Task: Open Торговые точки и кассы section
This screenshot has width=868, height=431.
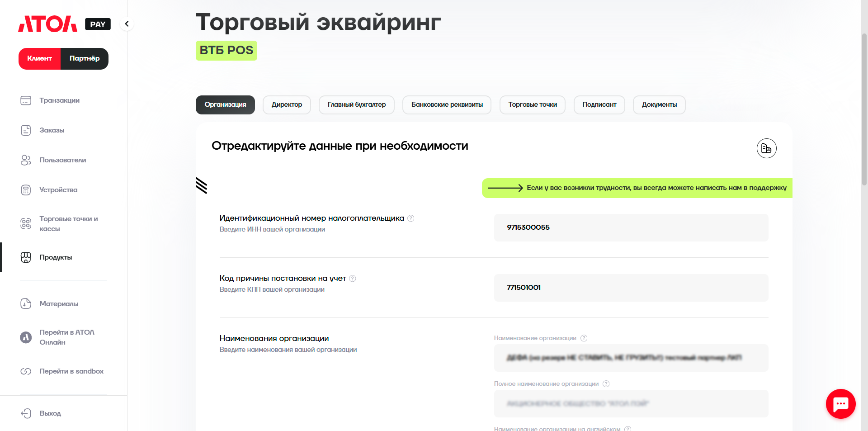Action: point(68,224)
